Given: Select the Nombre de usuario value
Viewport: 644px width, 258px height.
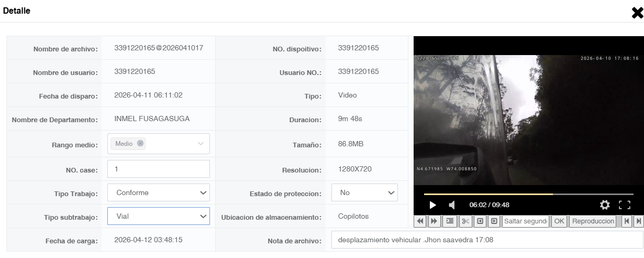Looking at the screenshot, I should [135, 71].
